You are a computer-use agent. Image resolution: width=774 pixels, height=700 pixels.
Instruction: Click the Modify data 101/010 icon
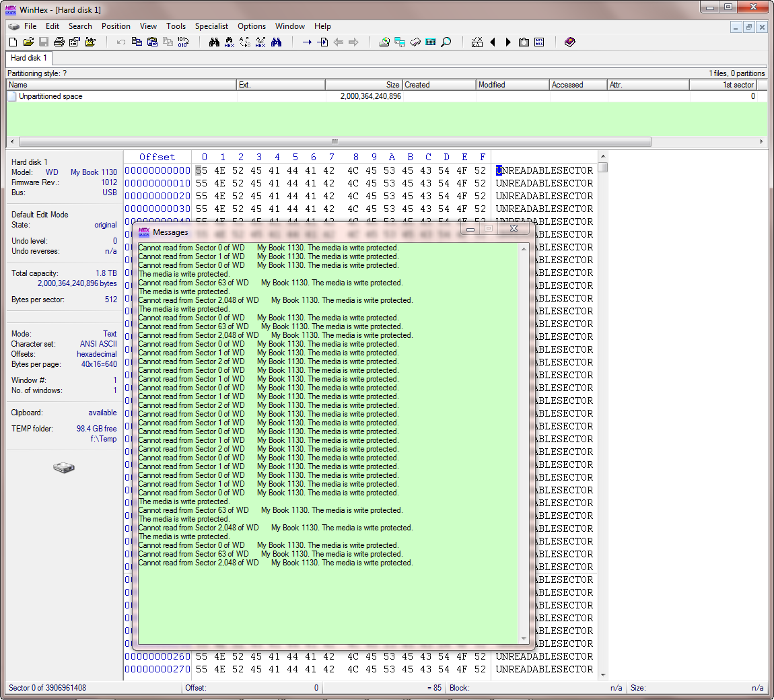183,42
